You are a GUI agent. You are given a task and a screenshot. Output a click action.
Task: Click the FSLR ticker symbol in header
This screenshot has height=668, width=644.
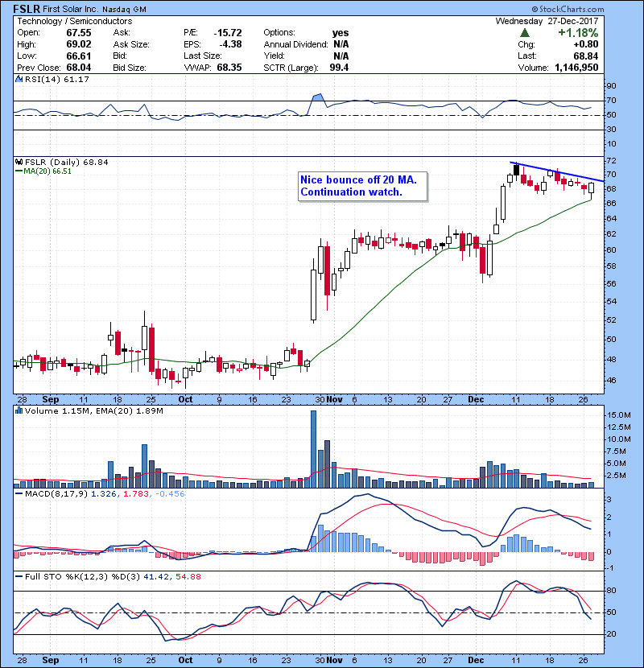pos(27,9)
